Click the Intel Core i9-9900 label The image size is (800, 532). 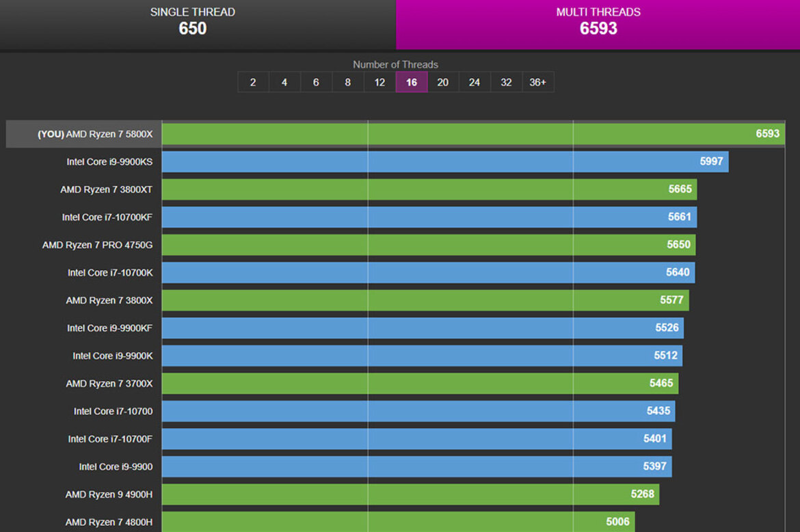(116, 467)
